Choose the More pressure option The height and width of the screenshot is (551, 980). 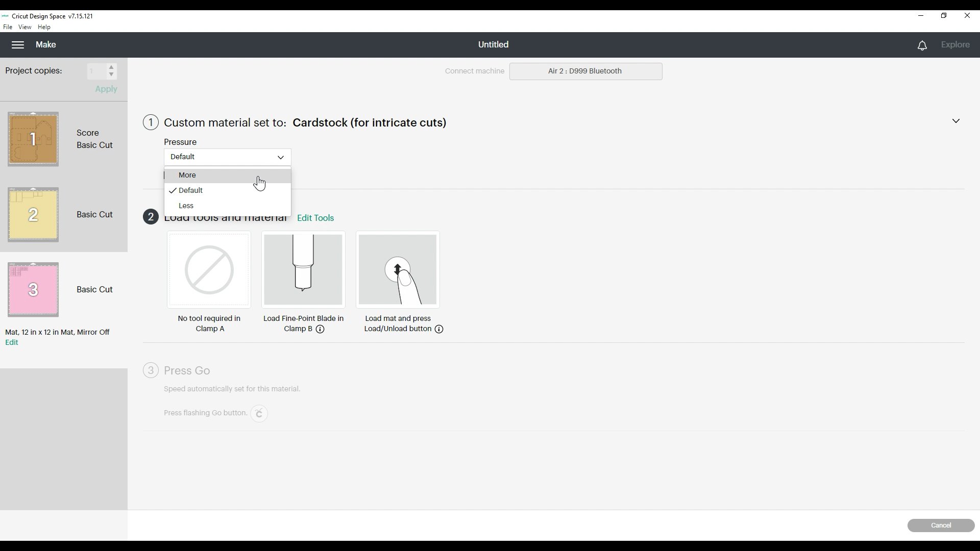pyautogui.click(x=228, y=175)
